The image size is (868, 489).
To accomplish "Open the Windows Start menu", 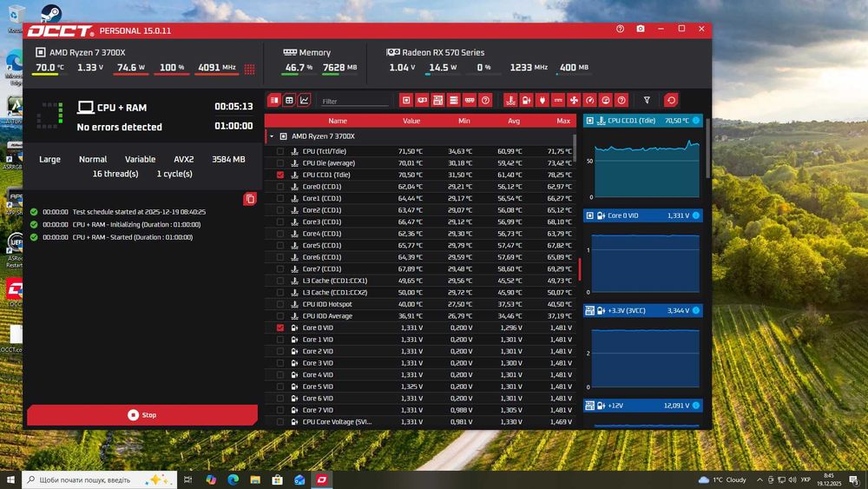I will tap(10, 479).
